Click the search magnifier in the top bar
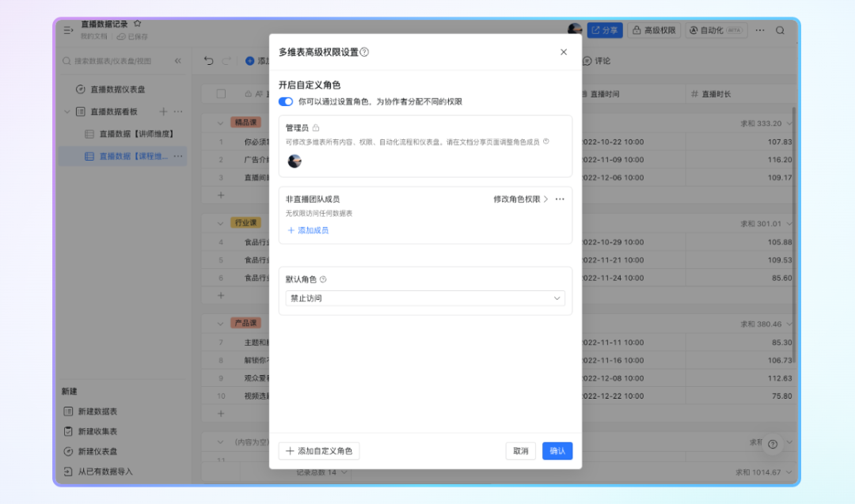 780,30
